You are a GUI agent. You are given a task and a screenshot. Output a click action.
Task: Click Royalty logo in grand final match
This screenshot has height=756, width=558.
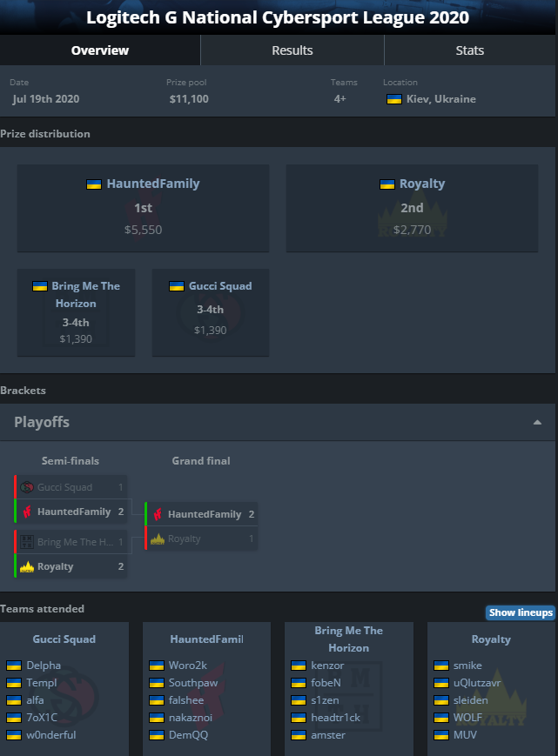point(158,539)
